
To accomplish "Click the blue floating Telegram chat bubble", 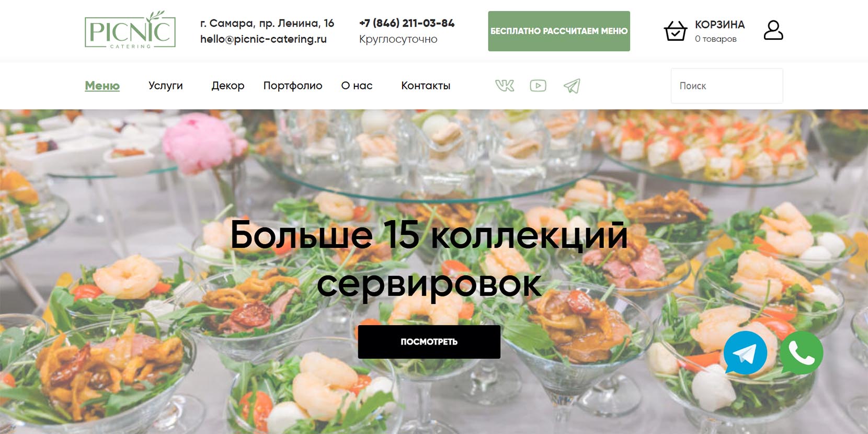I will pyautogui.click(x=745, y=353).
